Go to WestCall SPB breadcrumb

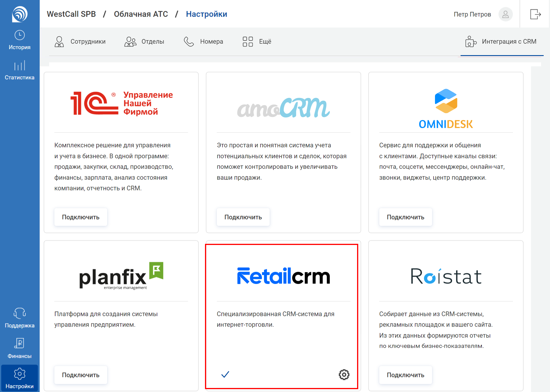tap(71, 14)
